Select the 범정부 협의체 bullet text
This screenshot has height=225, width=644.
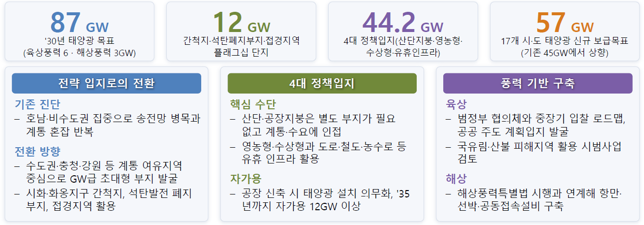click(x=536, y=125)
